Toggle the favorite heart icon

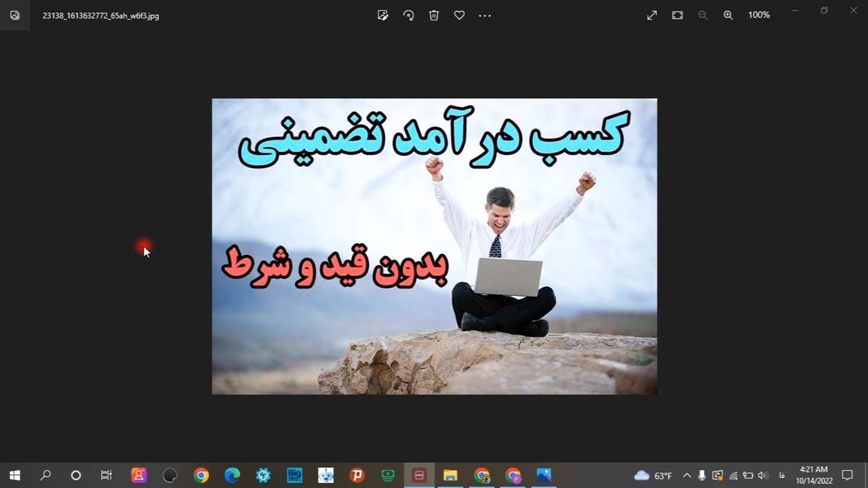459,15
